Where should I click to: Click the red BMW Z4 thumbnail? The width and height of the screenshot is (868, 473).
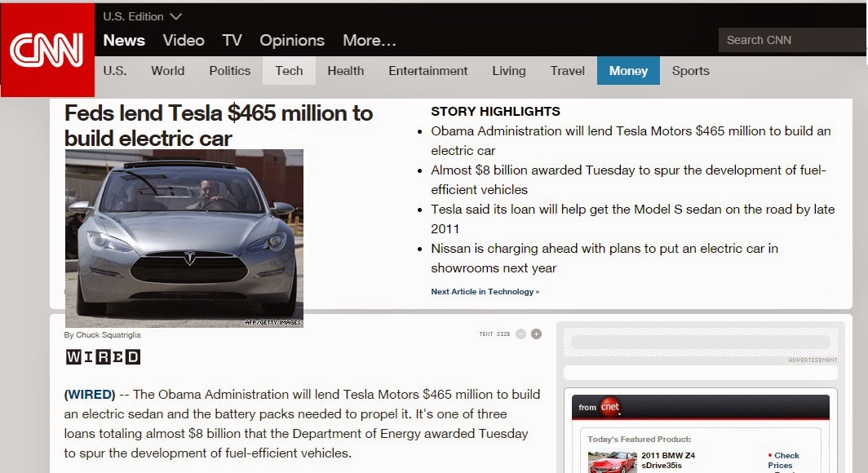(612, 462)
